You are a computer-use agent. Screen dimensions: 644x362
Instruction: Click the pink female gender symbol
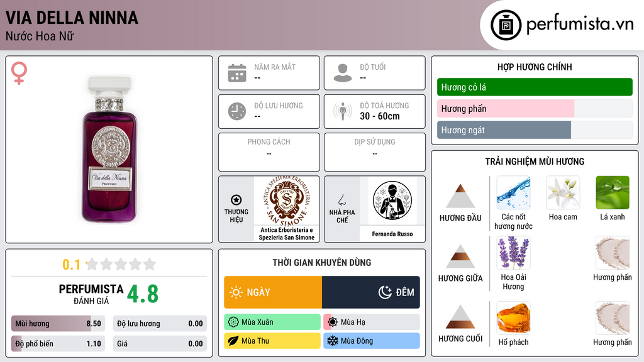click(x=19, y=73)
